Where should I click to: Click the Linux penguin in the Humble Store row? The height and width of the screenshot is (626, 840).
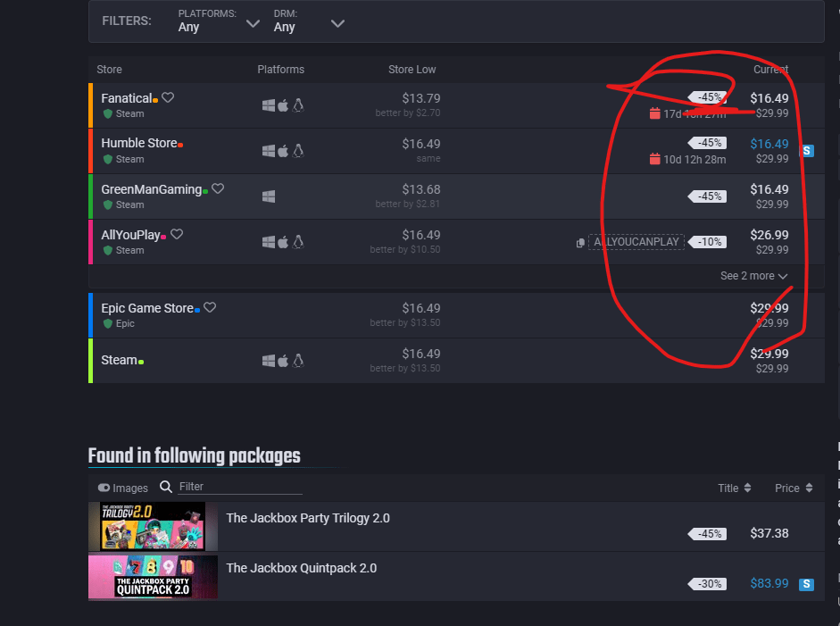tap(298, 151)
